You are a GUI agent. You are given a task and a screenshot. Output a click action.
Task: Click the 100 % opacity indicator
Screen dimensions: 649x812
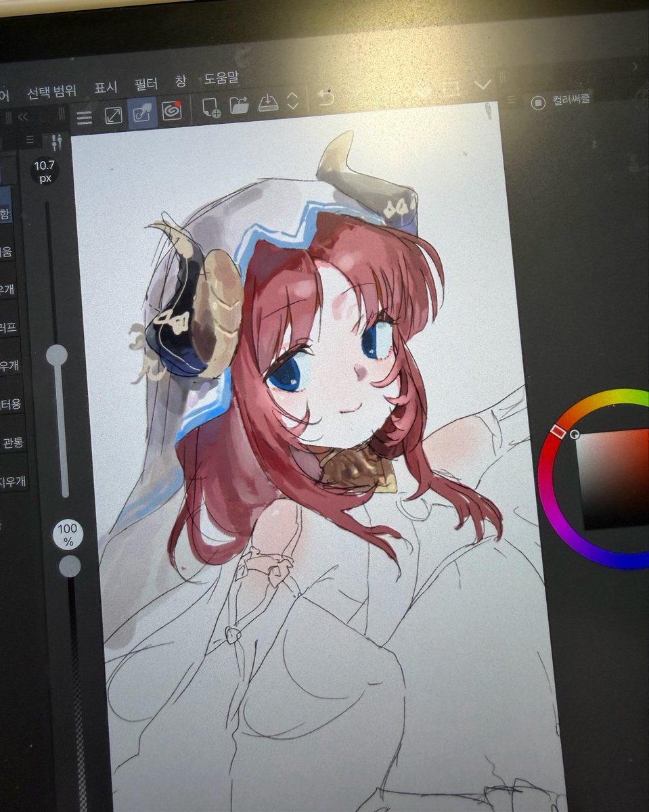(x=68, y=535)
